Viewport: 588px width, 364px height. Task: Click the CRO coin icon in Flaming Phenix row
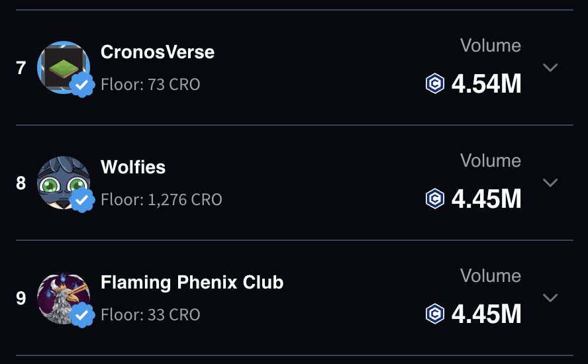[x=435, y=314]
